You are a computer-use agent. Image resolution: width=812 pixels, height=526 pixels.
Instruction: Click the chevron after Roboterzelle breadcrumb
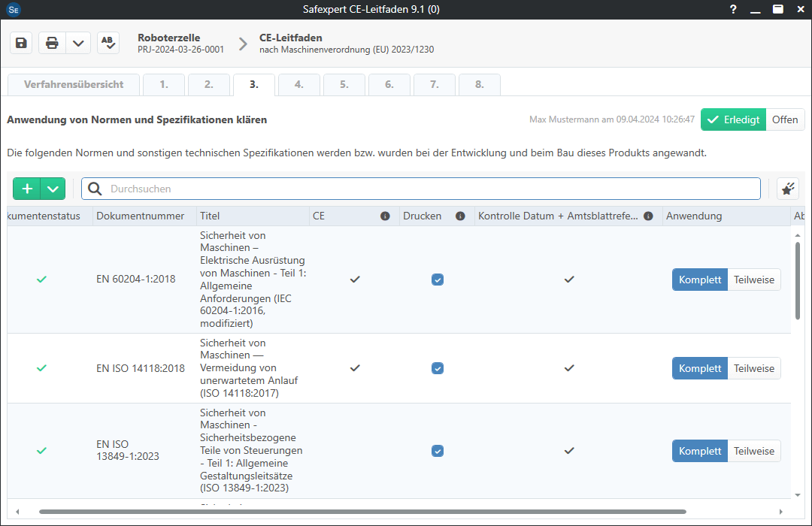(242, 44)
